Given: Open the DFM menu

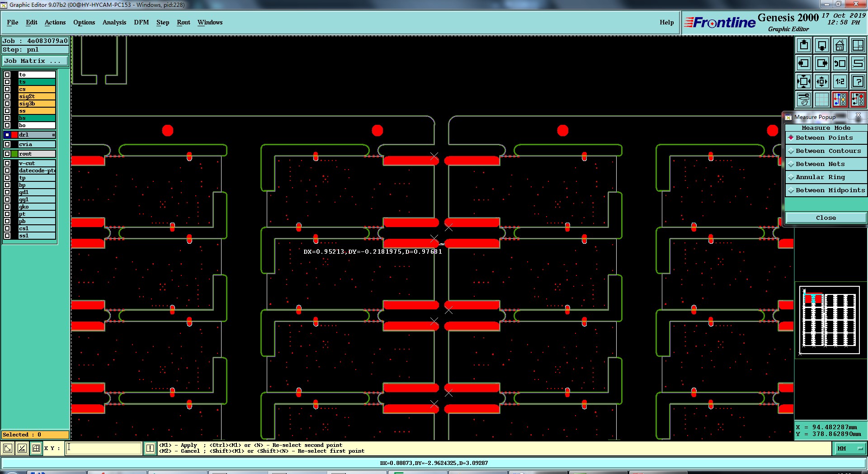Looking at the screenshot, I should coord(142,22).
